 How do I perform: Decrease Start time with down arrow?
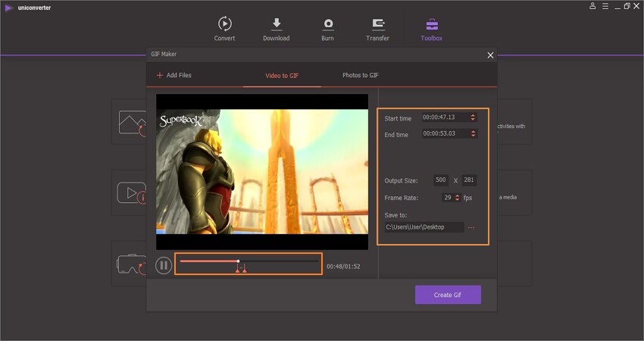[473, 120]
